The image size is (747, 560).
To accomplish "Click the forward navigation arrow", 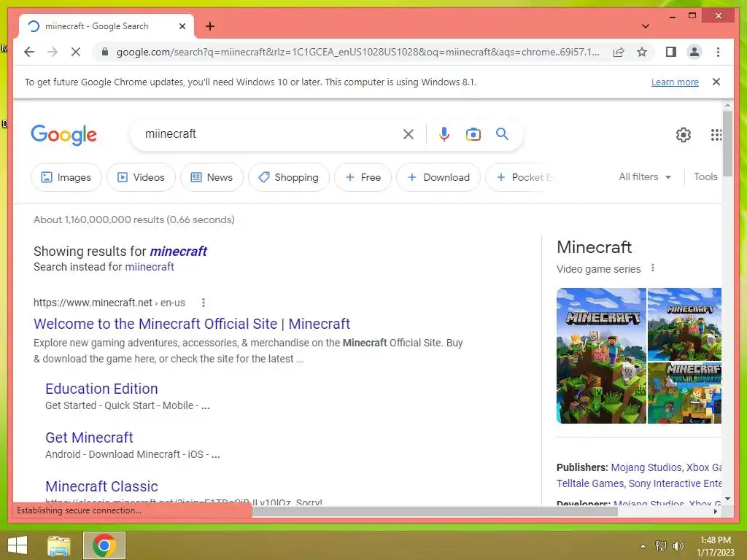I will 53,52.
